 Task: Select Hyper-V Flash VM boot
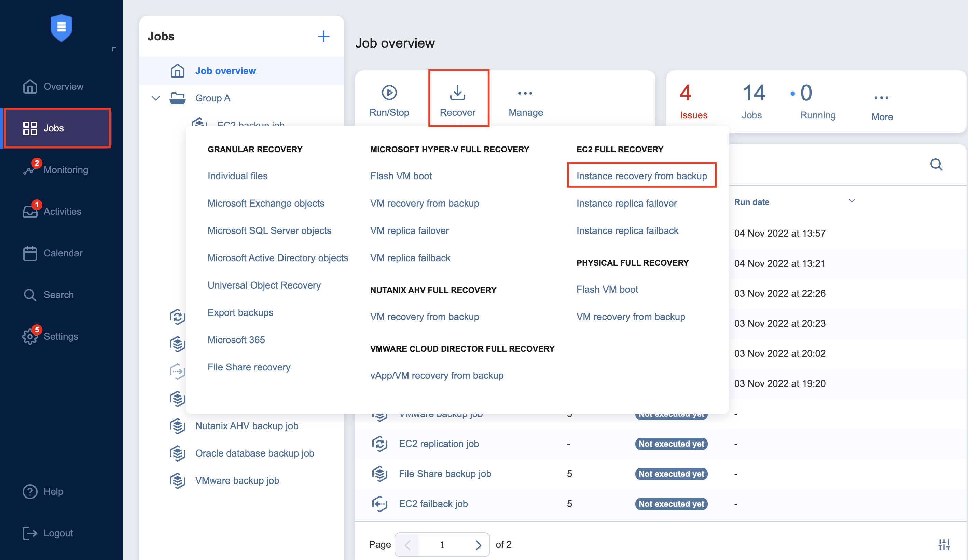[x=401, y=176]
